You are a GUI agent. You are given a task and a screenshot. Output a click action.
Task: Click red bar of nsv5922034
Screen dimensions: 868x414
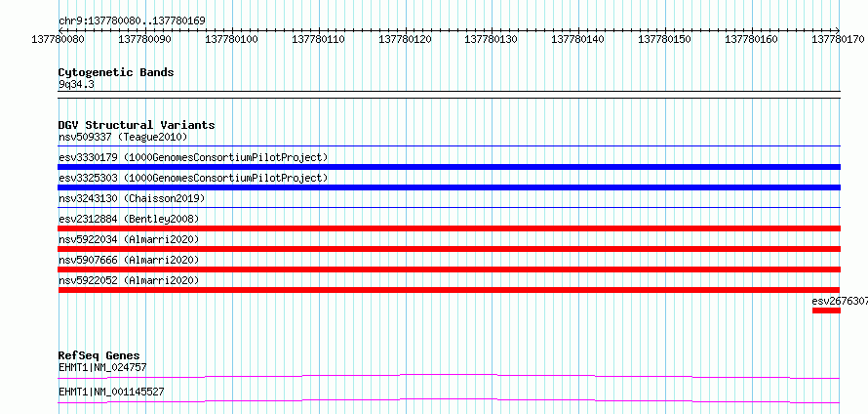click(x=449, y=249)
